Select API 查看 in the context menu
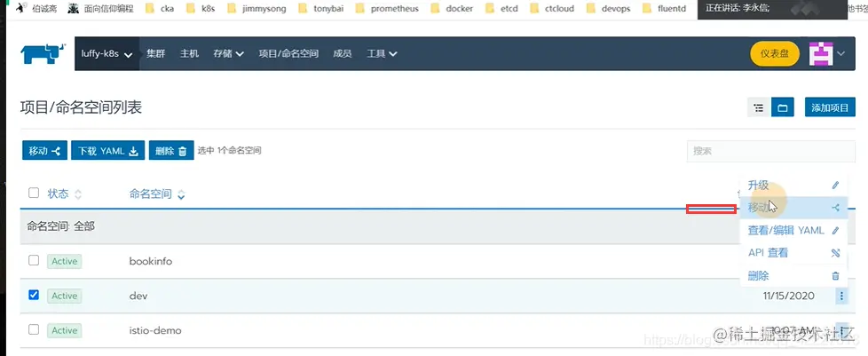868x356 pixels. (793, 253)
